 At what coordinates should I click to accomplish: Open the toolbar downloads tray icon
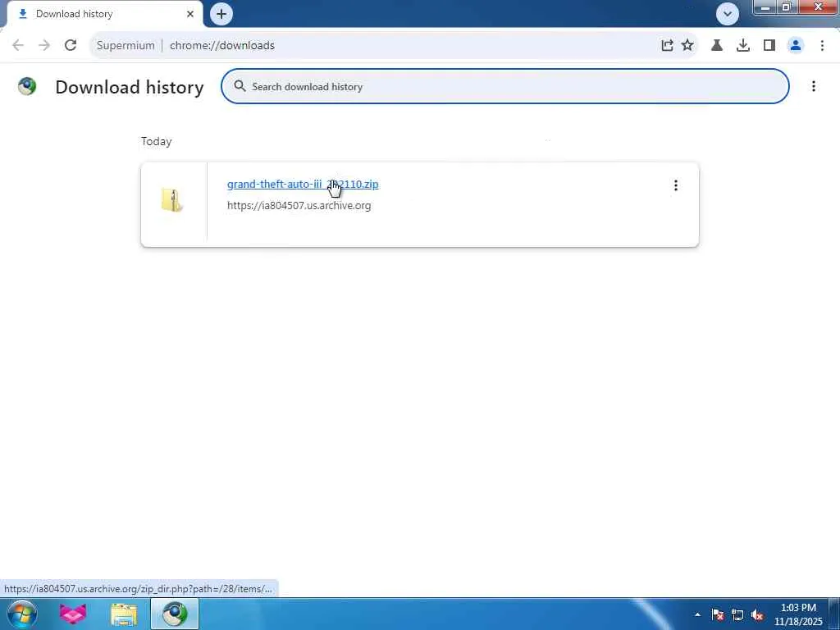(743, 46)
